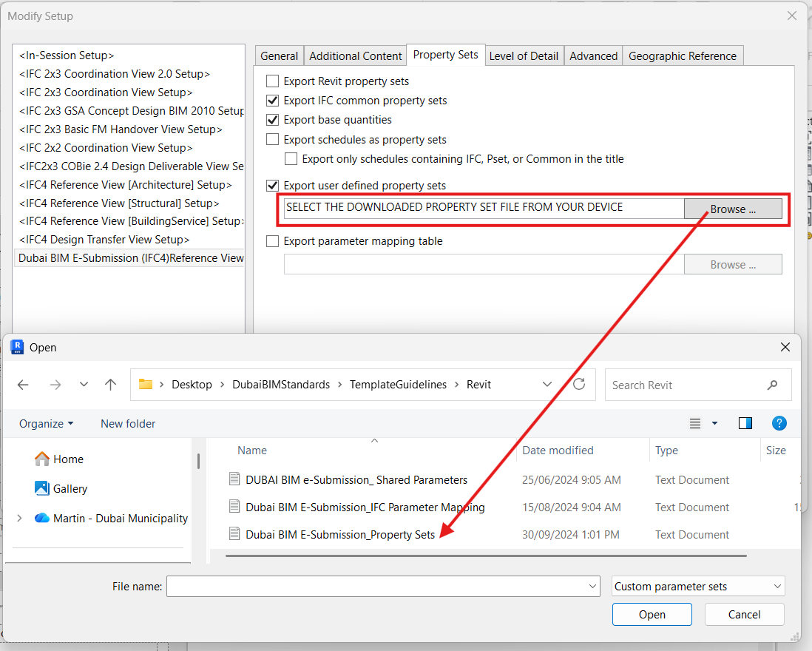Uncheck Export IFC common property sets
This screenshot has width=812, height=651.
[272, 101]
